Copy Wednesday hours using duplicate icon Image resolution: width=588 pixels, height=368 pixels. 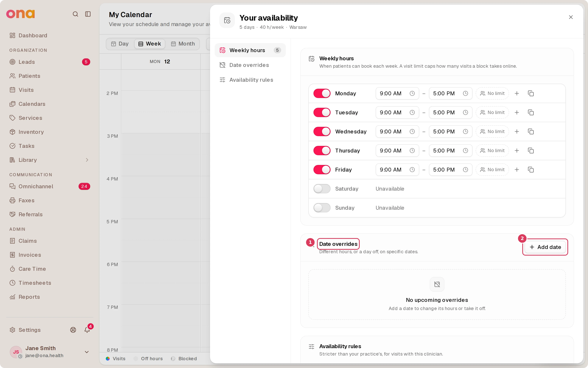(x=531, y=131)
